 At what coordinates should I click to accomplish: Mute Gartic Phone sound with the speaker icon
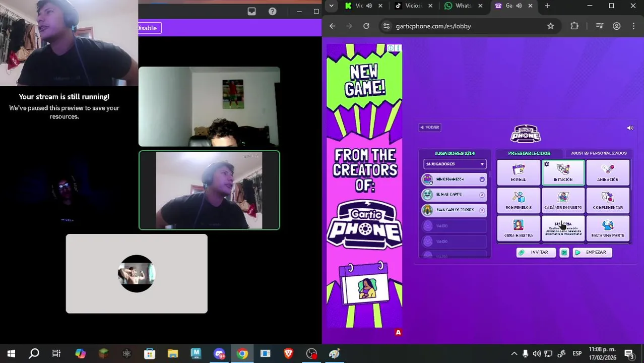630,128
